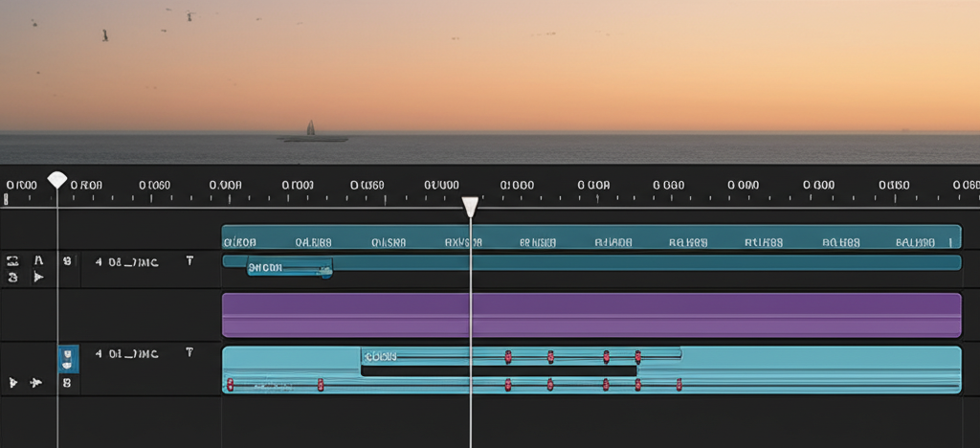The image size is (980, 448).
Task: Select the lower track name label
Action: pyautogui.click(x=126, y=353)
